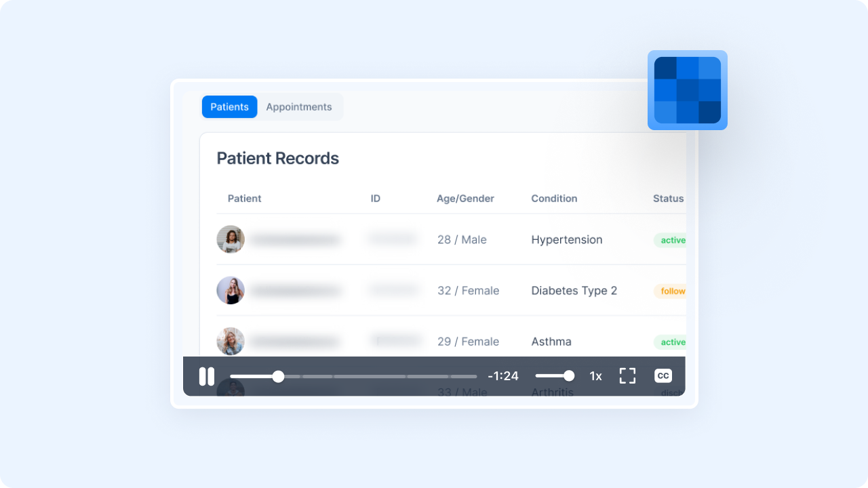Sort by the Condition column header
Image resolution: width=868 pixels, height=488 pixels.
click(x=554, y=199)
